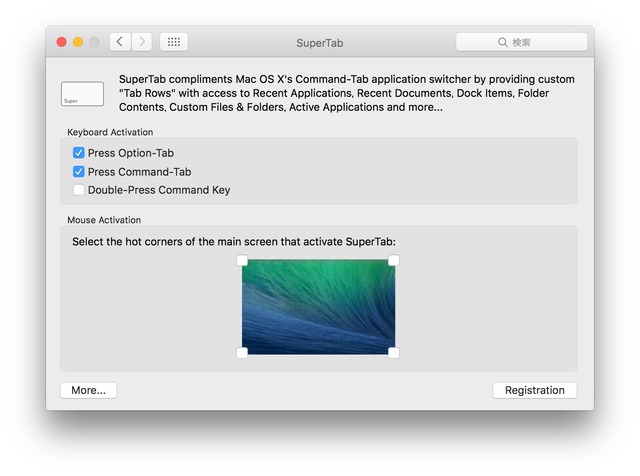Go back with the left chevron button

pyautogui.click(x=120, y=42)
